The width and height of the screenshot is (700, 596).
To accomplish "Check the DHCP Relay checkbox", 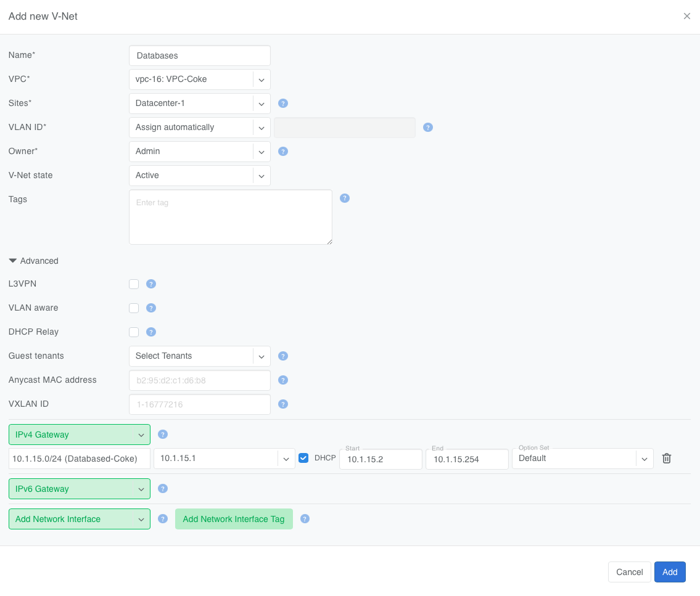I will coord(134,332).
